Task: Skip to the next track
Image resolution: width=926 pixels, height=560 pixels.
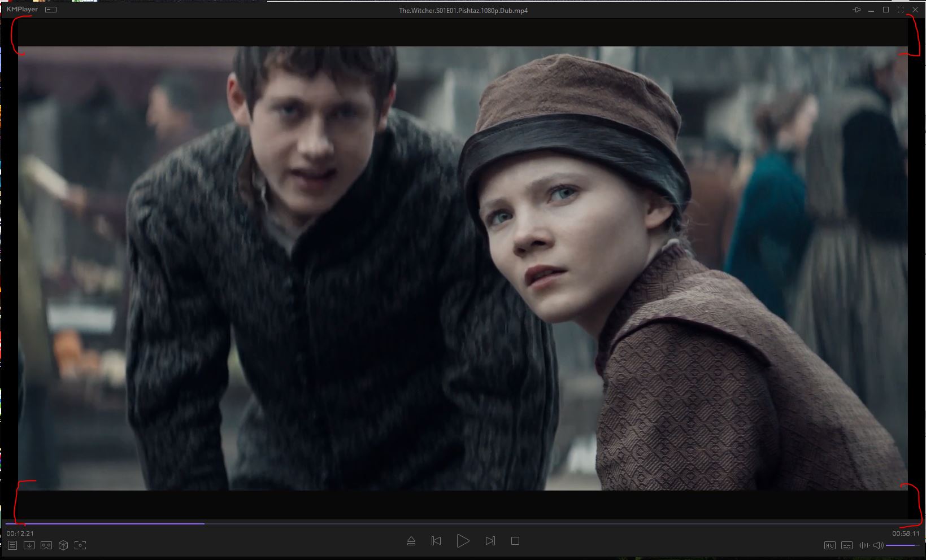Action: coord(490,541)
